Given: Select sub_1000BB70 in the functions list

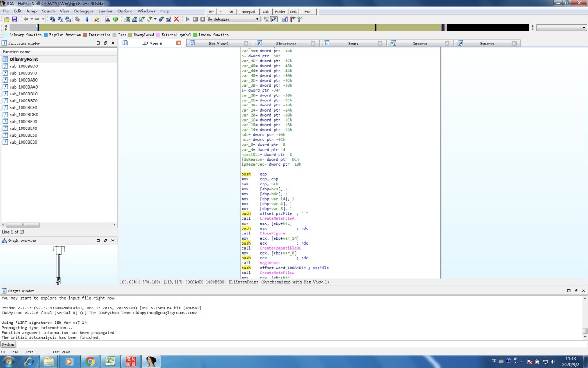Looking at the screenshot, I should [x=23, y=100].
